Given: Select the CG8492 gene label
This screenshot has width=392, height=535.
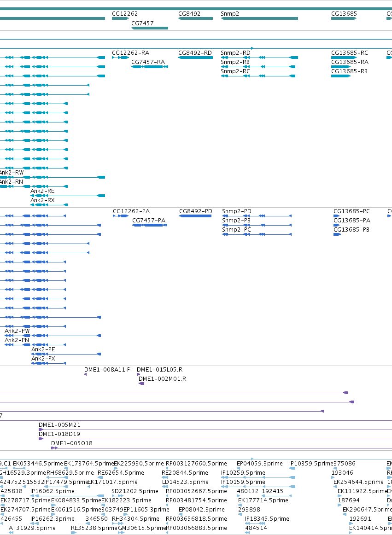Looking at the screenshot, I should pos(189,14).
